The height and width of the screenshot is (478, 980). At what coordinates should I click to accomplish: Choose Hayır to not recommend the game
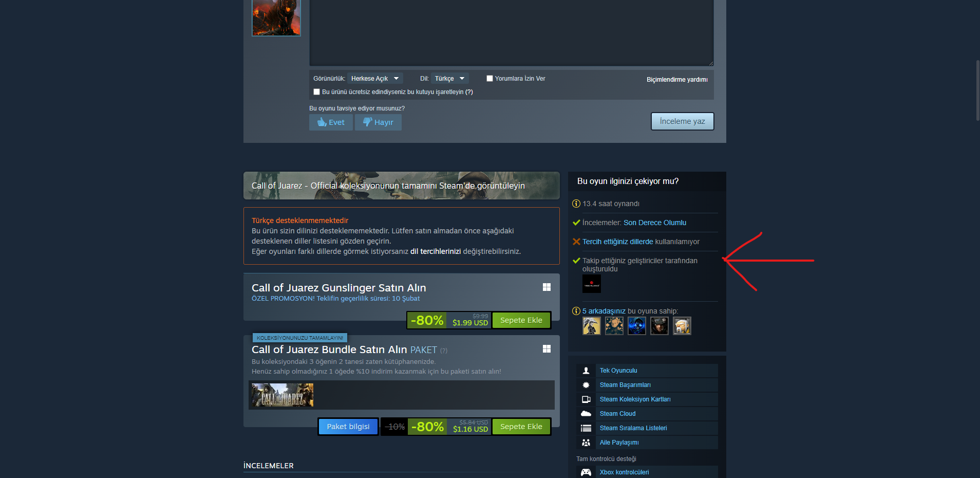pyautogui.click(x=378, y=122)
